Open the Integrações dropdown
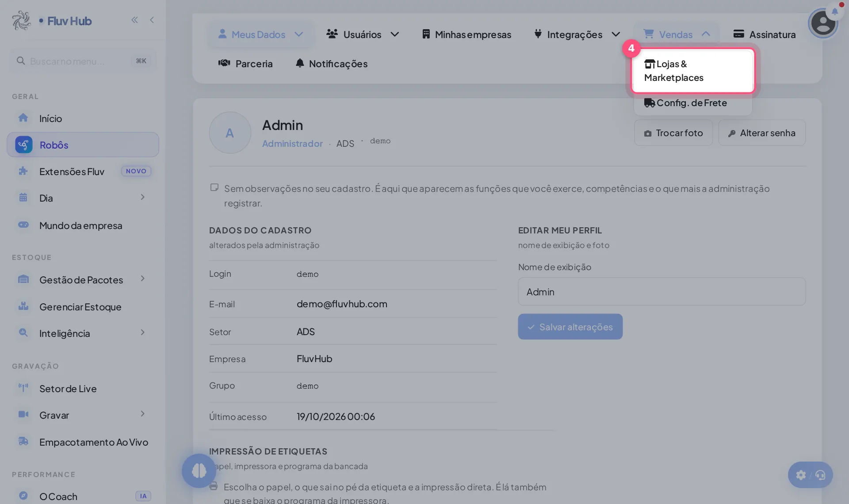Viewport: 849px width, 504px height. coord(577,34)
